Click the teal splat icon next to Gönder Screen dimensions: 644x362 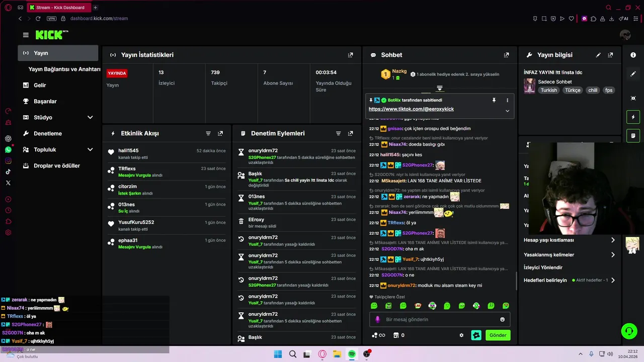(476, 335)
